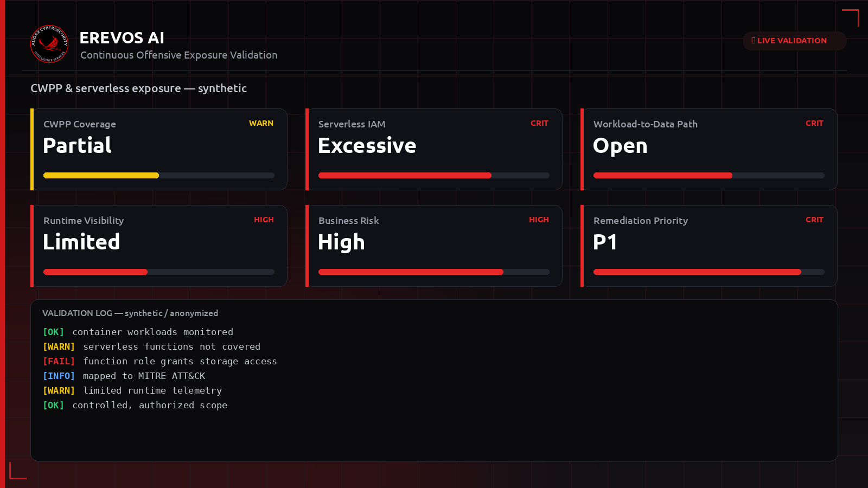This screenshot has width=868, height=488.
Task: Click the [INFO] tag in the log
Action: [x=59, y=376]
